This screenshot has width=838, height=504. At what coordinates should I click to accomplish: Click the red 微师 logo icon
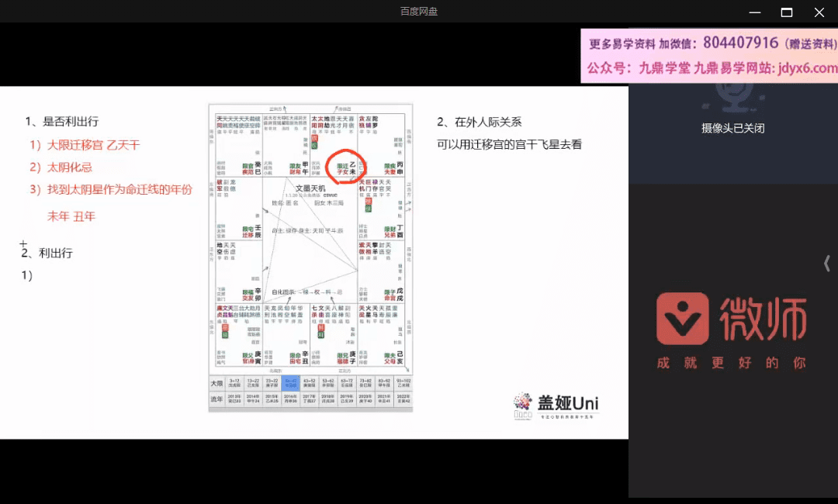coord(683,319)
